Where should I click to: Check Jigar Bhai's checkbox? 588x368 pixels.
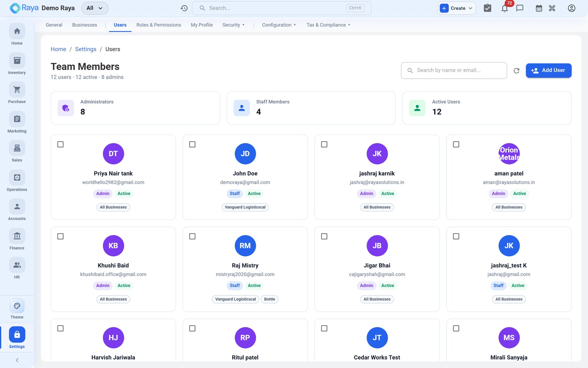click(x=324, y=237)
